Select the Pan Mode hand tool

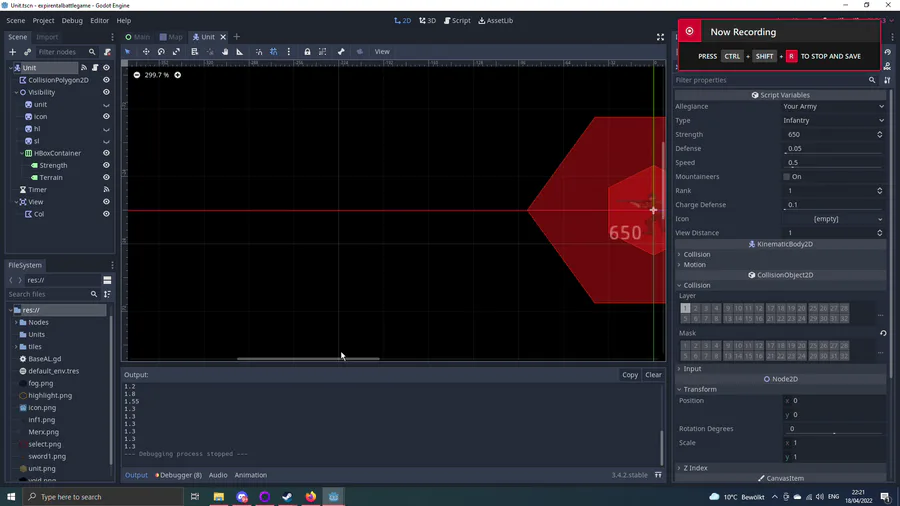pos(225,52)
